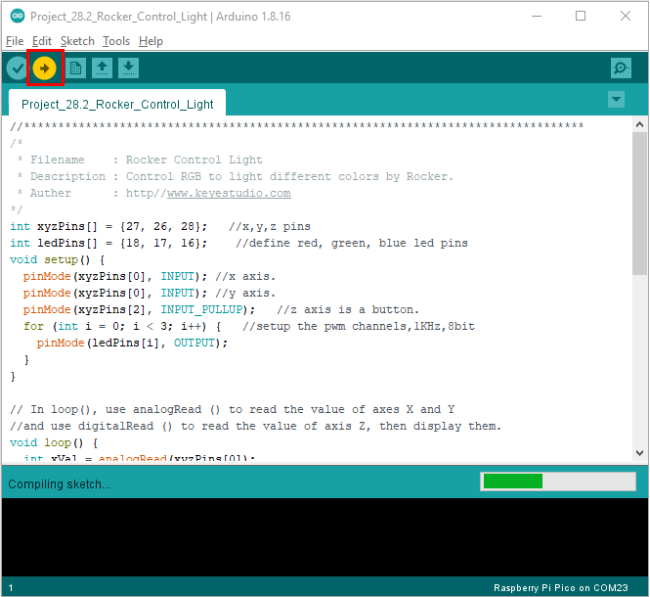Save sketch with the down-arrow Save icon
The width and height of the screenshot is (650, 597).
(x=129, y=68)
